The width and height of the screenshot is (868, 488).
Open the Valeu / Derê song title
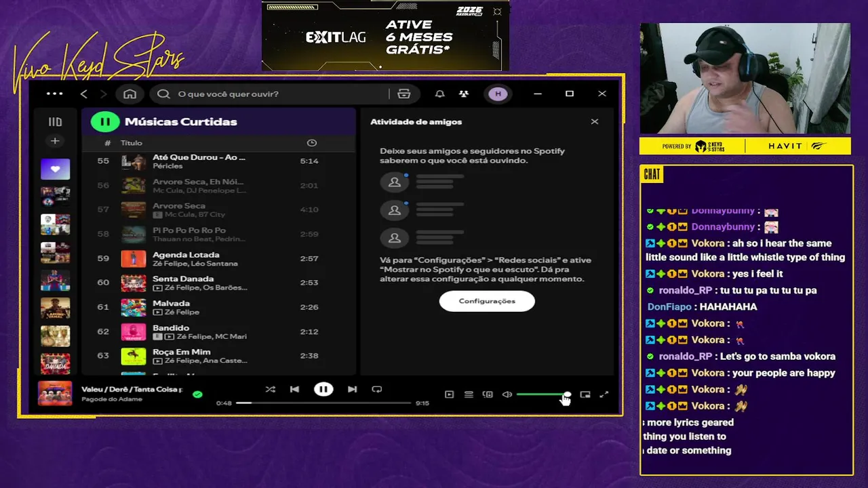tap(132, 389)
